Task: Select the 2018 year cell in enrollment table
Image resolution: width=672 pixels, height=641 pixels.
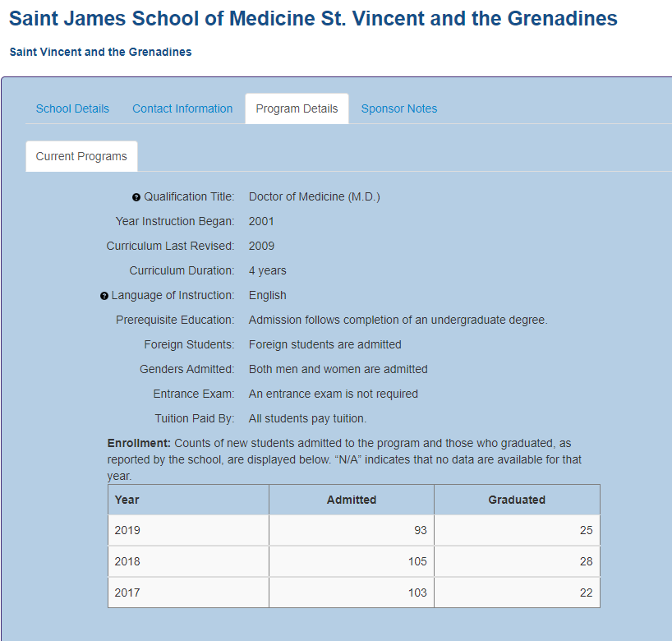Action: 127,561
